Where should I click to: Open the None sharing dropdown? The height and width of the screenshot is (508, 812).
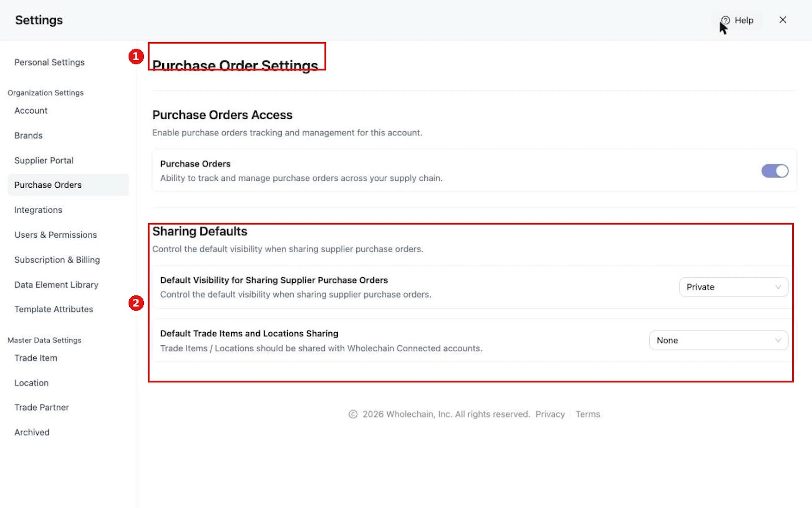(x=719, y=340)
